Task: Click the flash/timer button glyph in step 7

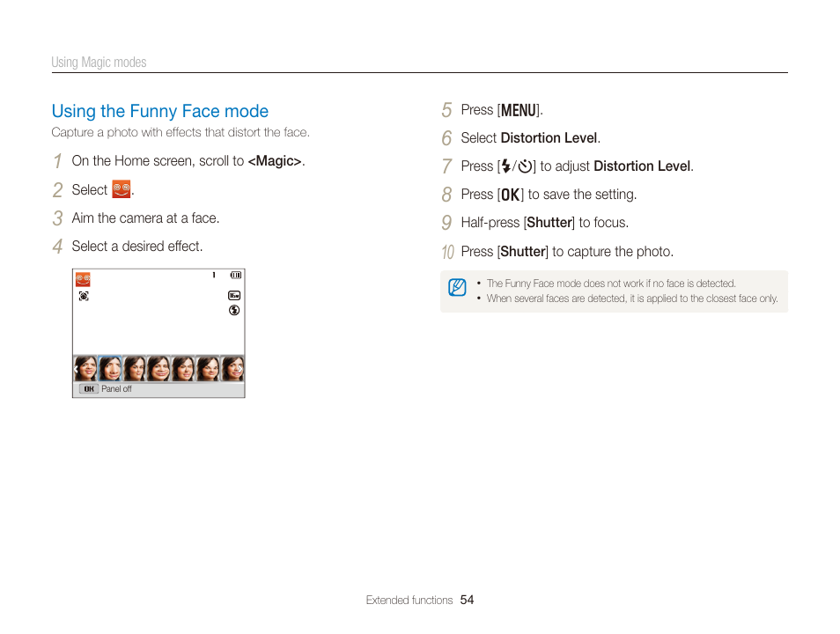Action: (x=517, y=166)
